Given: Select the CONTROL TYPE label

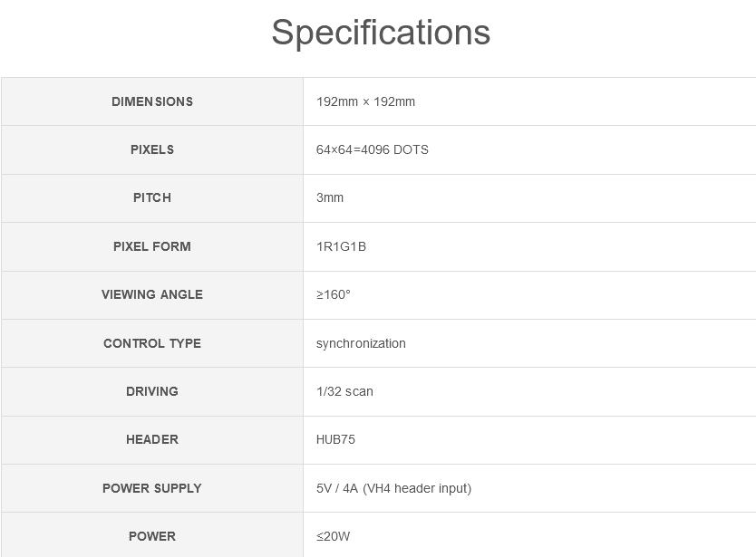Looking at the screenshot, I should [152, 343].
